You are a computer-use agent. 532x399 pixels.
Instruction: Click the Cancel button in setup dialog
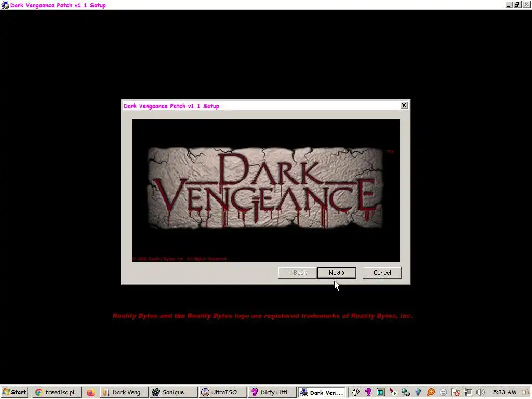tap(382, 273)
